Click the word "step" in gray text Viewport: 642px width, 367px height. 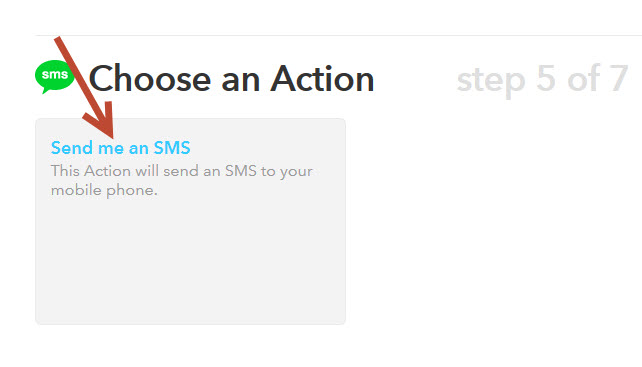tap(491, 82)
